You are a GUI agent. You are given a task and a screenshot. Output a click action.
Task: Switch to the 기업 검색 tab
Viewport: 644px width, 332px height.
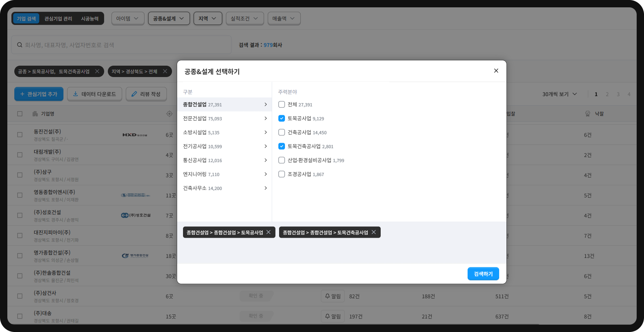(x=26, y=18)
